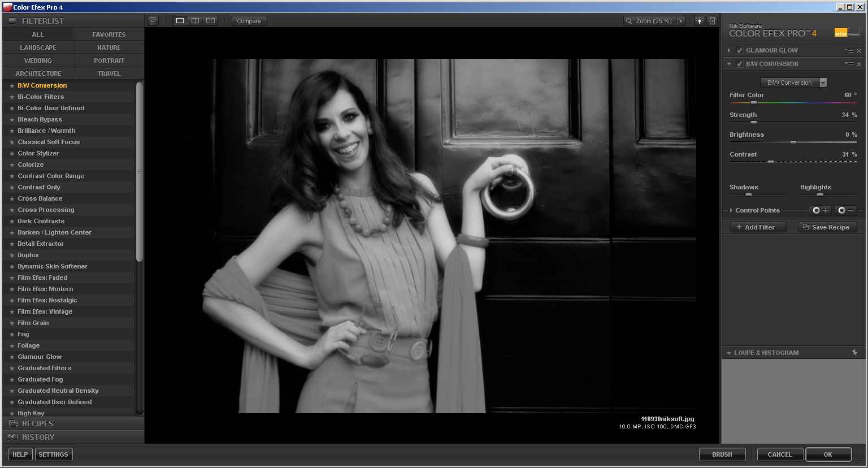Click the Filter Color hue slider

(x=793, y=103)
